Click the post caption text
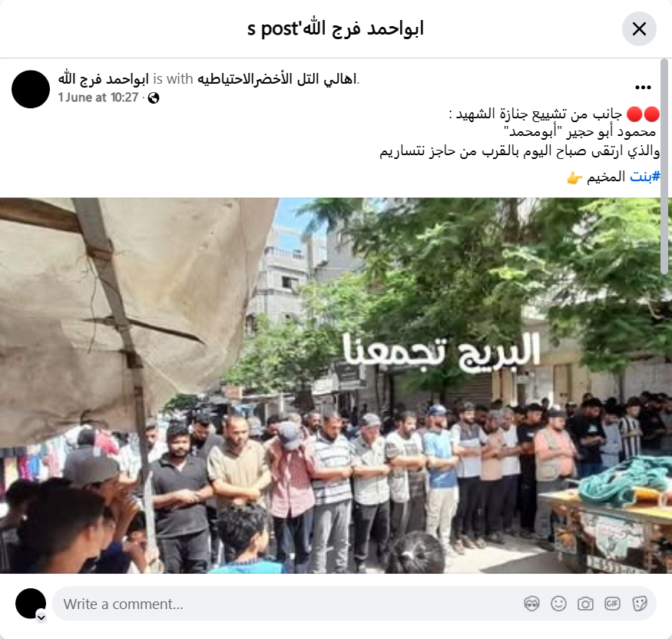Viewport: 672px width, 639px height. 519,132
